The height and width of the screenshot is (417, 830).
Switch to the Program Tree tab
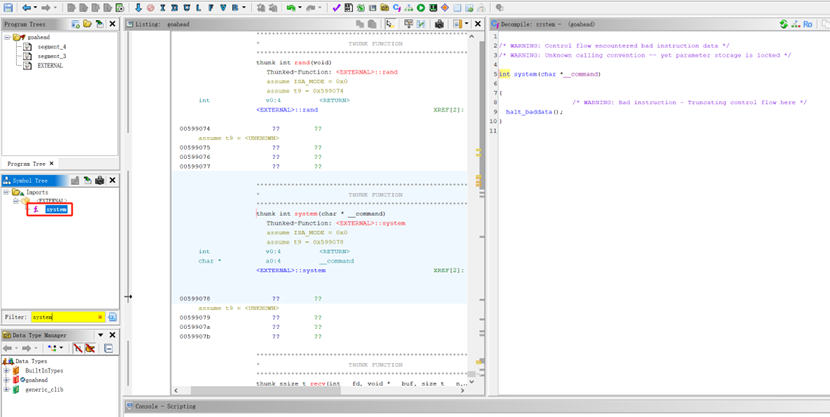pyautogui.click(x=26, y=164)
